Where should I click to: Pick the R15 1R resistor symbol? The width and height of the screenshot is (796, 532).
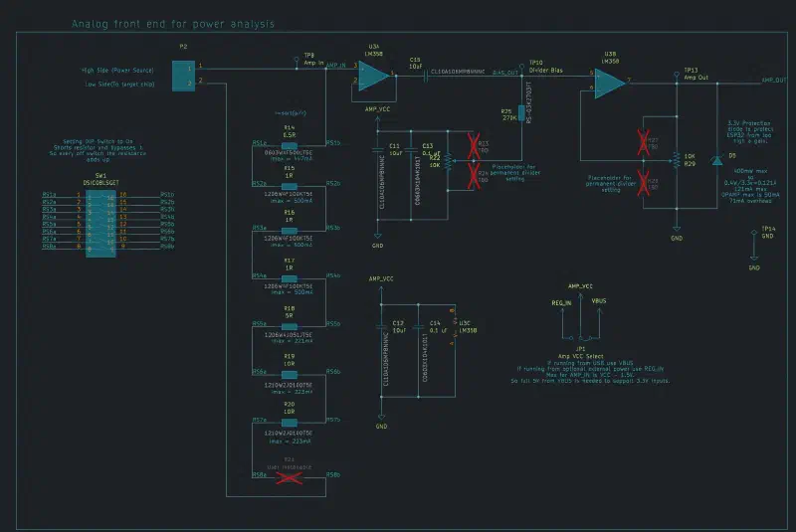pos(289,186)
